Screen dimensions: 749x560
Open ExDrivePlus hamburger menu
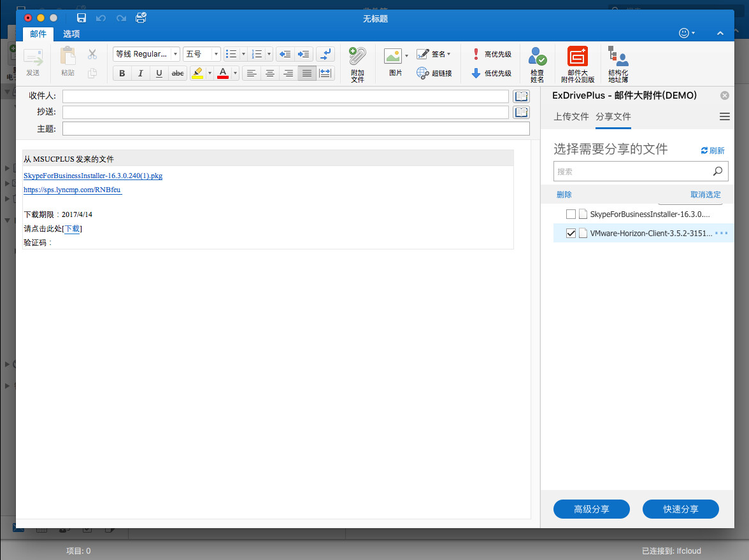(725, 116)
